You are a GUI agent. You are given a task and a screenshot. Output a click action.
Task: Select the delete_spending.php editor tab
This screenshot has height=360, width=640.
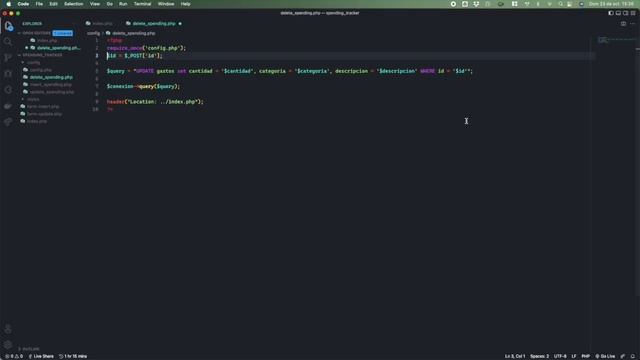point(150,24)
